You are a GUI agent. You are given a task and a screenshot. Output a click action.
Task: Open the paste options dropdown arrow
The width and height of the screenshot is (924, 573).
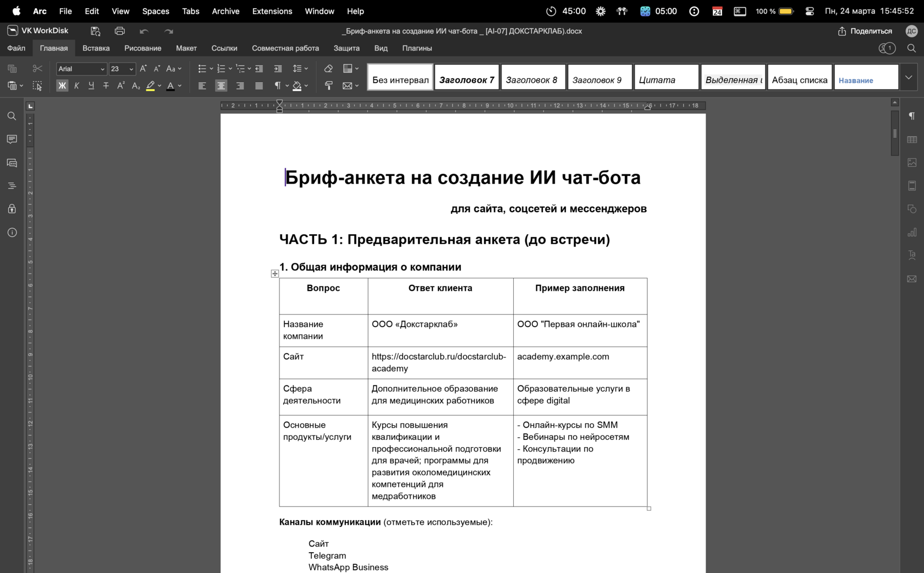click(x=21, y=86)
